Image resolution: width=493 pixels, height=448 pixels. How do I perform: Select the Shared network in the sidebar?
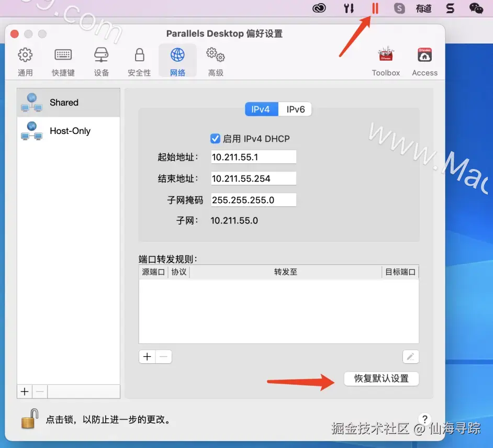(x=69, y=103)
